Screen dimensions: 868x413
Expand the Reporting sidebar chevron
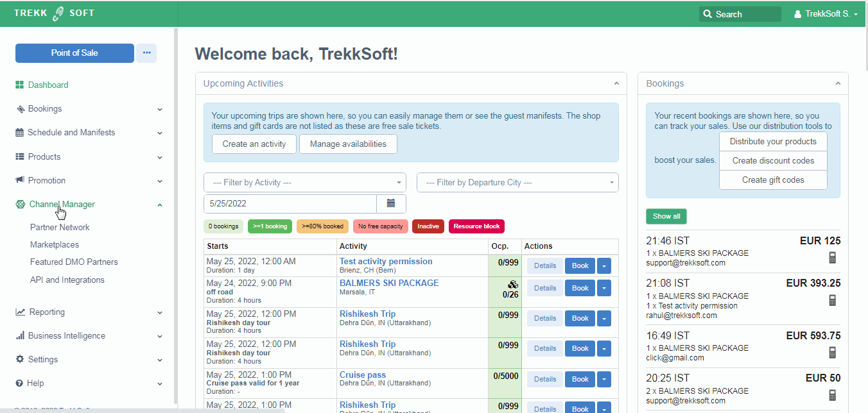point(160,313)
